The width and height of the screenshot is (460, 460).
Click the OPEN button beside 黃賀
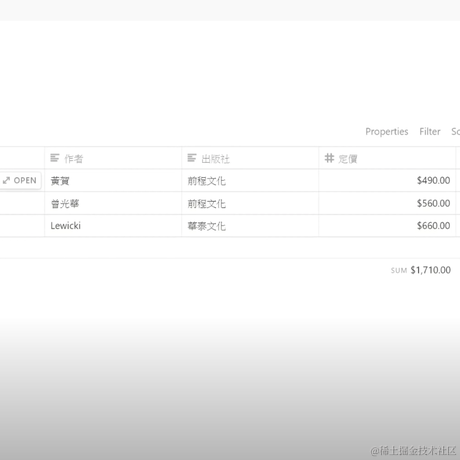(20, 181)
